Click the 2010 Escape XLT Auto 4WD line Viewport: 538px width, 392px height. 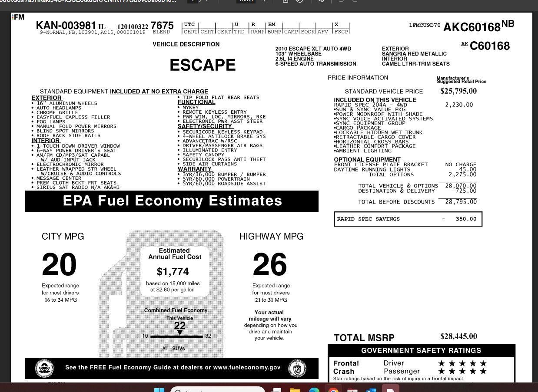click(x=313, y=49)
